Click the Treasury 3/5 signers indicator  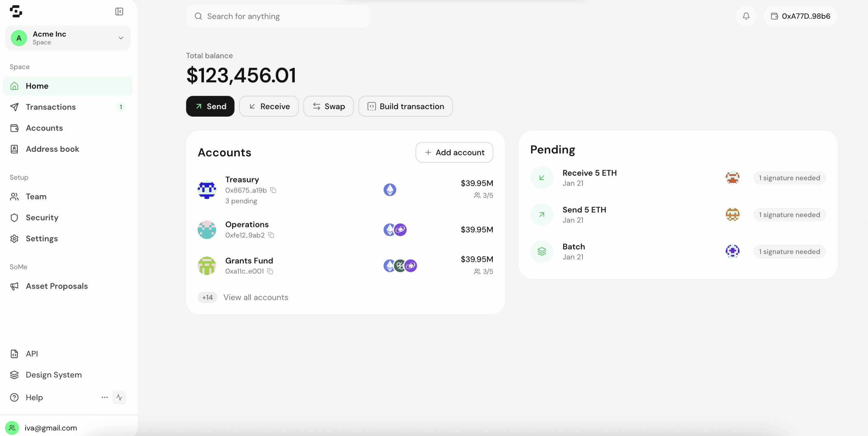pos(484,196)
